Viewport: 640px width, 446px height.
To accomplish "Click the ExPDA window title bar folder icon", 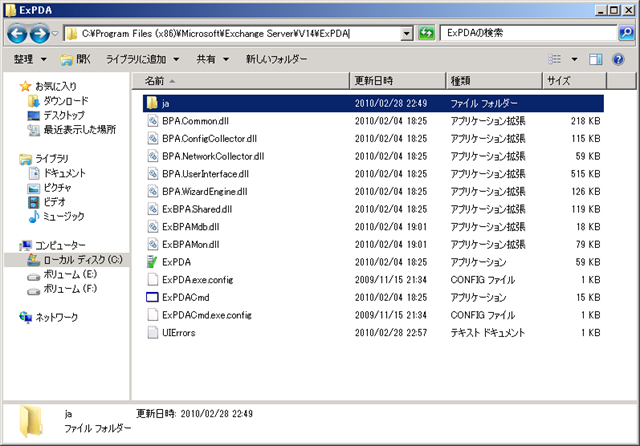I will [10, 10].
